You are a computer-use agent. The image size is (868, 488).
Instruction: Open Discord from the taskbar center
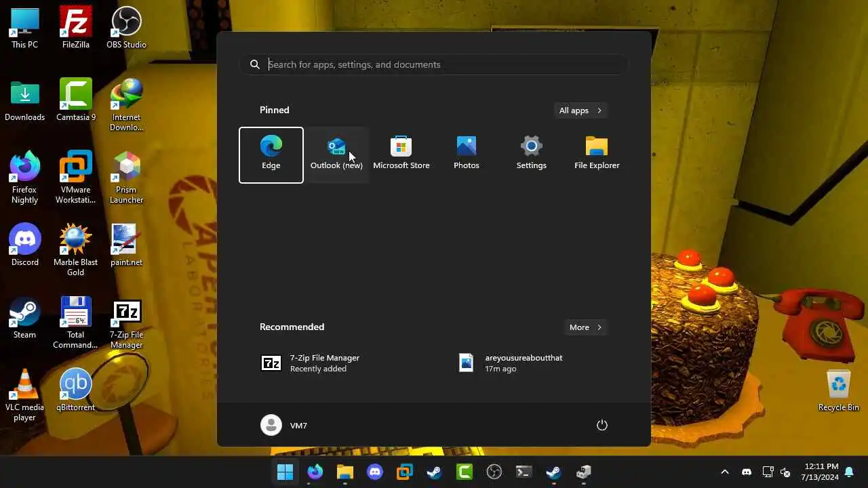[x=375, y=472]
